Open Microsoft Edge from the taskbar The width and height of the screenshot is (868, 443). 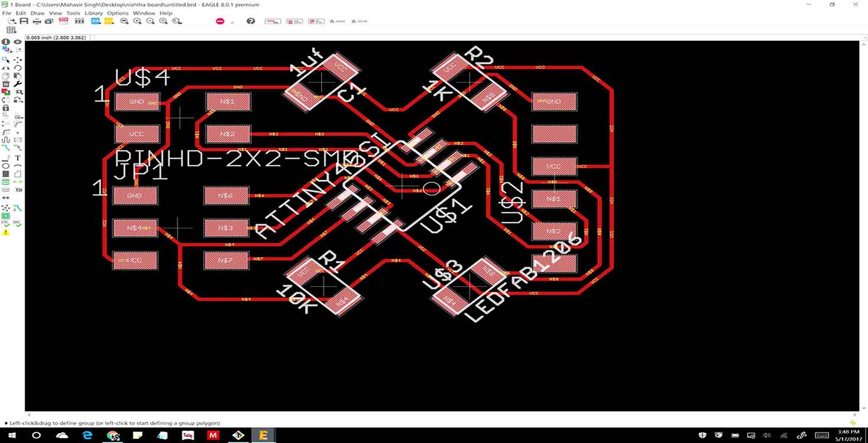tap(87, 435)
